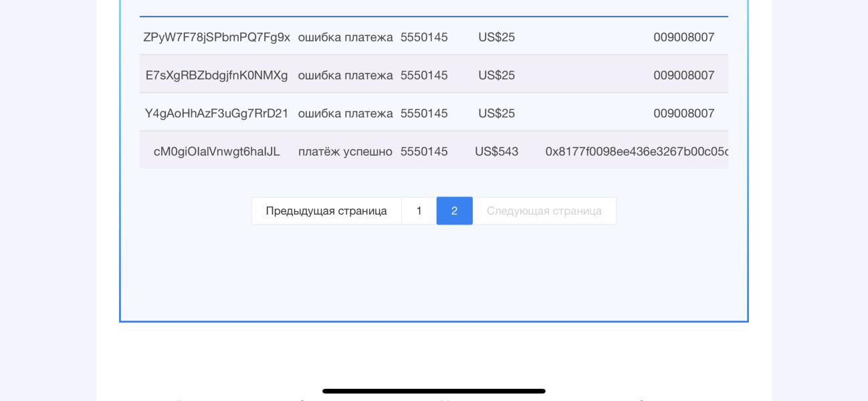Select transaction ID Y4gAoHhAzF3uGg7RrD21
Viewport: 868px width, 401px height.
(x=217, y=114)
